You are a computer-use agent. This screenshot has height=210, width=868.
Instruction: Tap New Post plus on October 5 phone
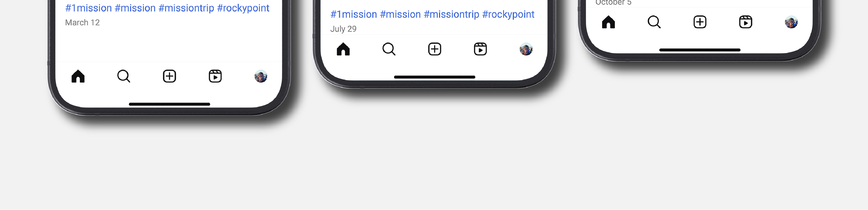click(x=700, y=22)
